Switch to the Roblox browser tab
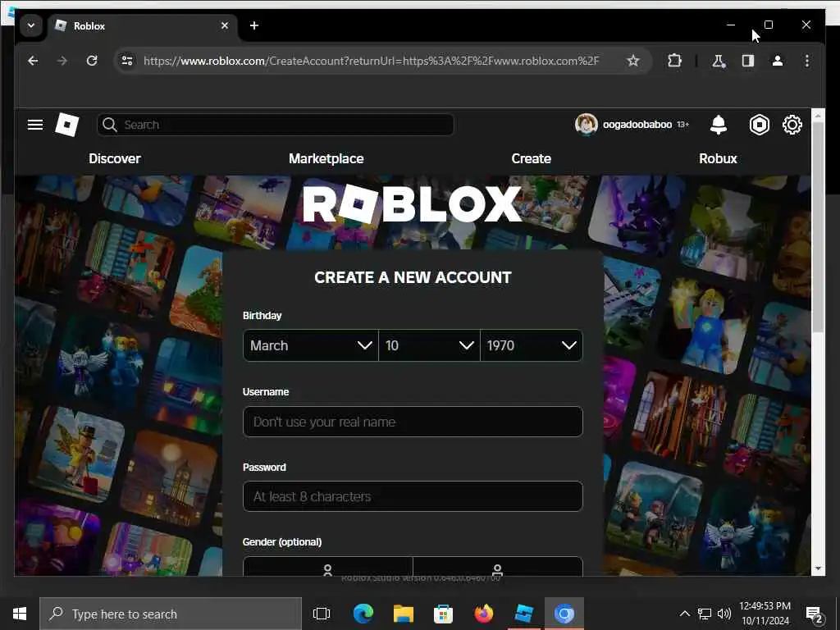The height and width of the screenshot is (630, 840). (143, 25)
